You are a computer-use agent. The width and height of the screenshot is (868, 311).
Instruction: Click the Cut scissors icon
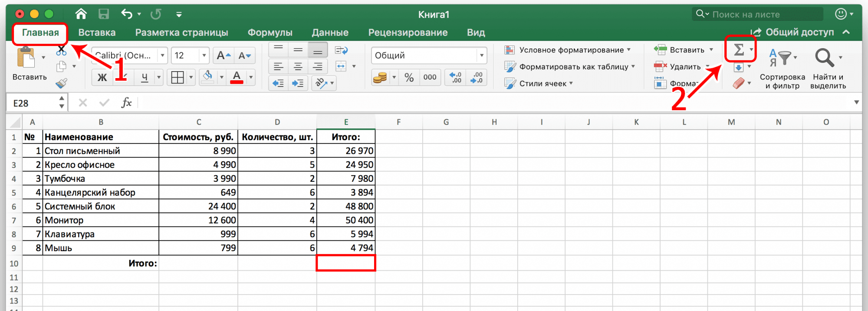coord(62,51)
